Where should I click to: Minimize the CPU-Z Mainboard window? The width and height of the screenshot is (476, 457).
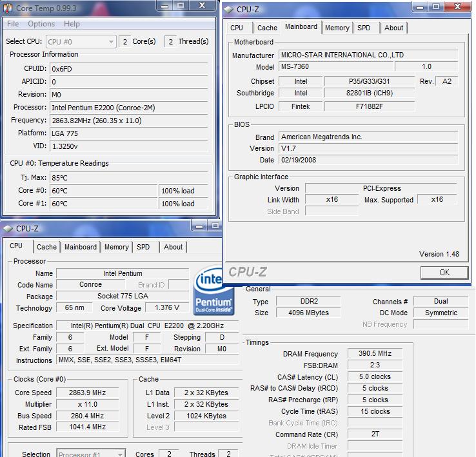point(420,7)
